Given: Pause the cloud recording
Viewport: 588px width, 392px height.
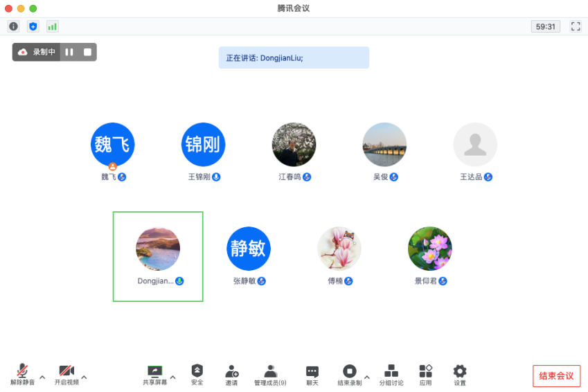Looking at the screenshot, I should [69, 52].
